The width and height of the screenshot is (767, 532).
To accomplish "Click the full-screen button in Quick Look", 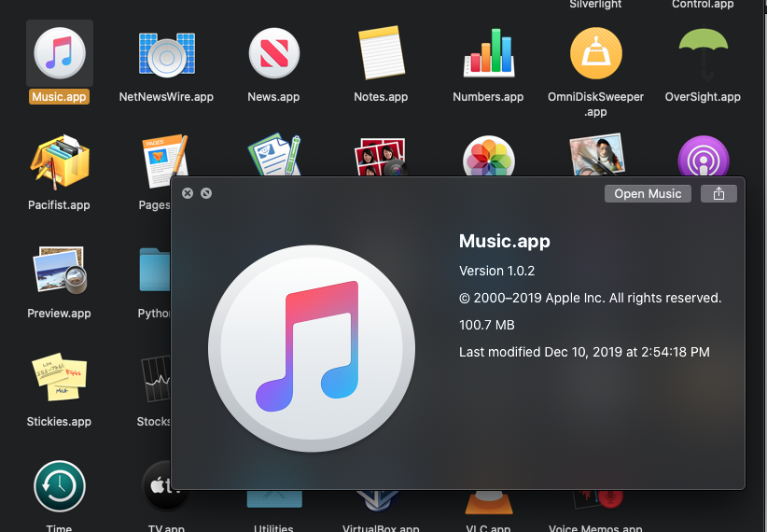I will 206,193.
